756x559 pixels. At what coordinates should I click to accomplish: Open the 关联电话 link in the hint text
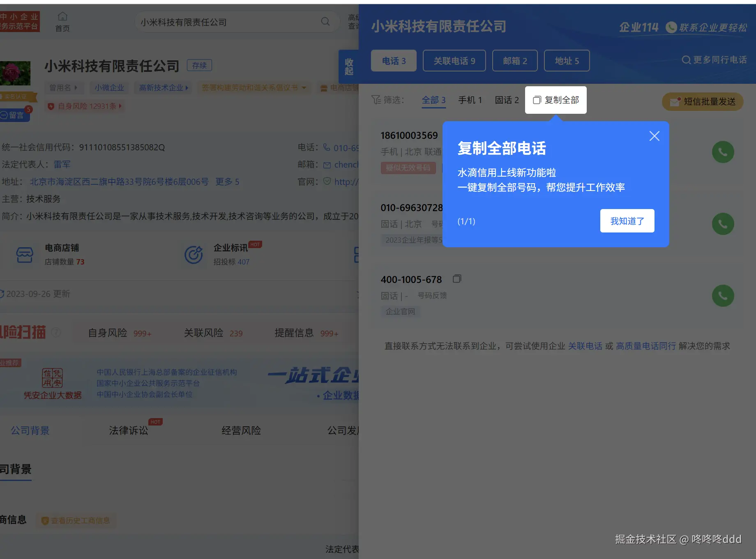coord(585,346)
